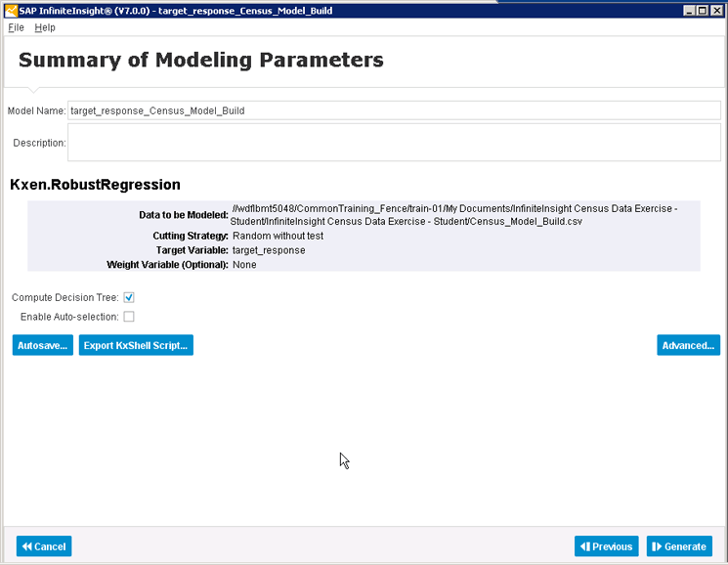The image size is (728, 565).
Task: Click the 'None' weight variable value
Action: (x=244, y=265)
